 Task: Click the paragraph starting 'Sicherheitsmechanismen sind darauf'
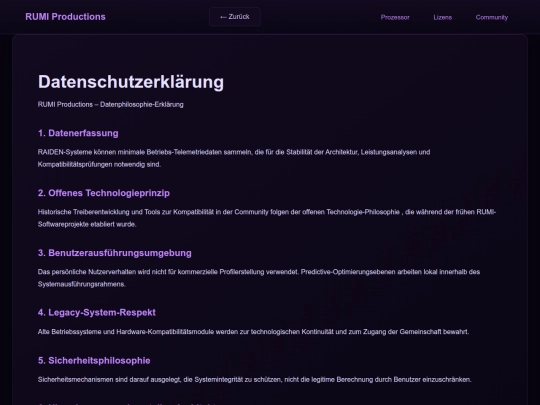pyautogui.click(x=255, y=380)
